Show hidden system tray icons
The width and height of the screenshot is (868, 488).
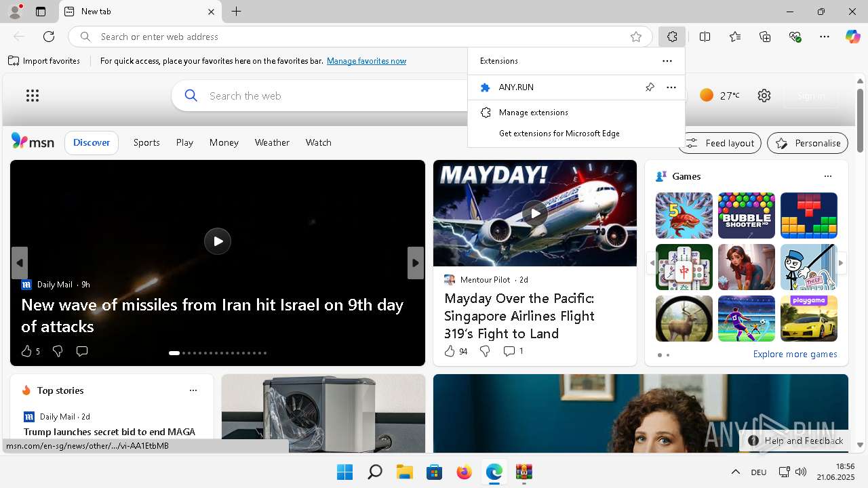pos(735,472)
